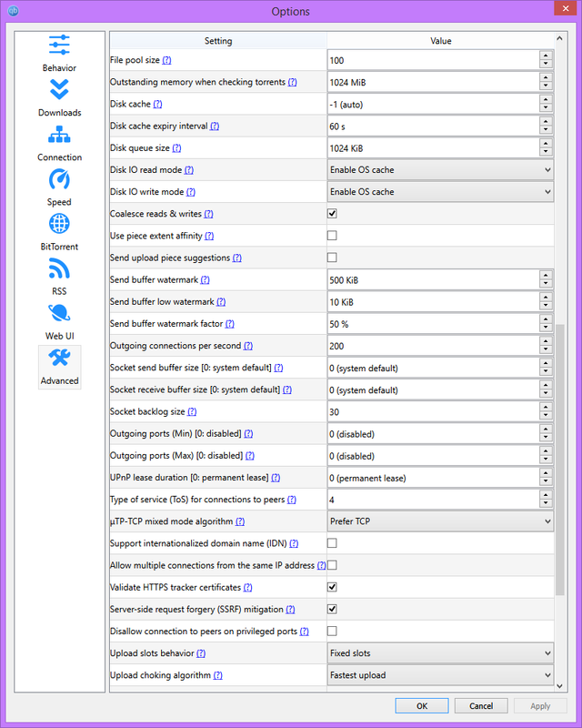Open Upload choking algorithm dropdown
582x728 pixels.
pyautogui.click(x=440, y=675)
